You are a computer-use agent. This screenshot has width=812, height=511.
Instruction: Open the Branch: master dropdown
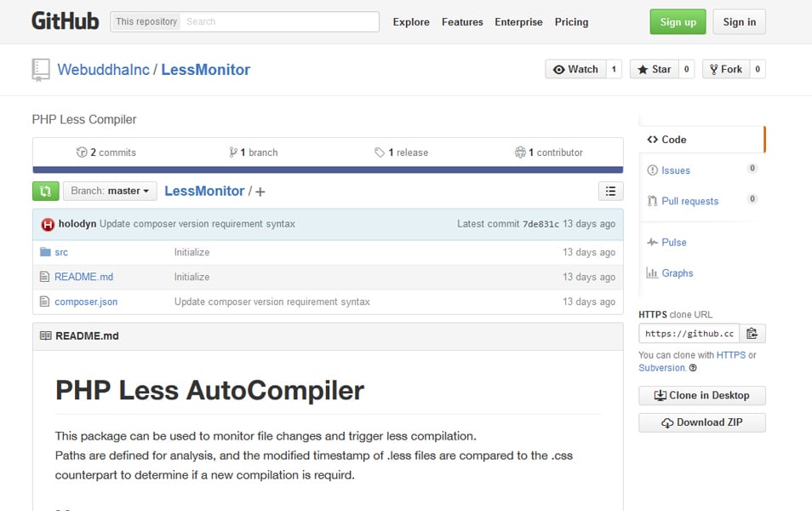point(109,191)
